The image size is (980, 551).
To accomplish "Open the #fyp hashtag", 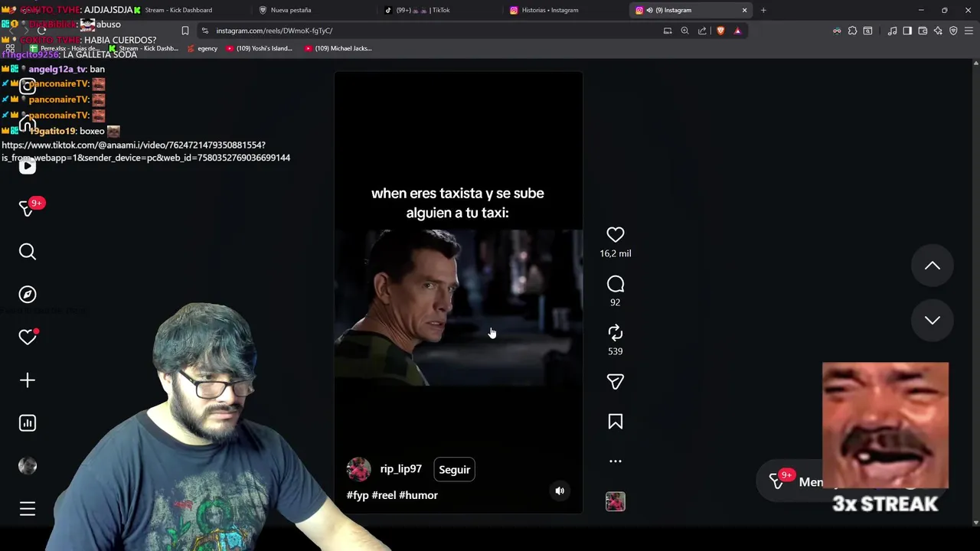I will [358, 495].
